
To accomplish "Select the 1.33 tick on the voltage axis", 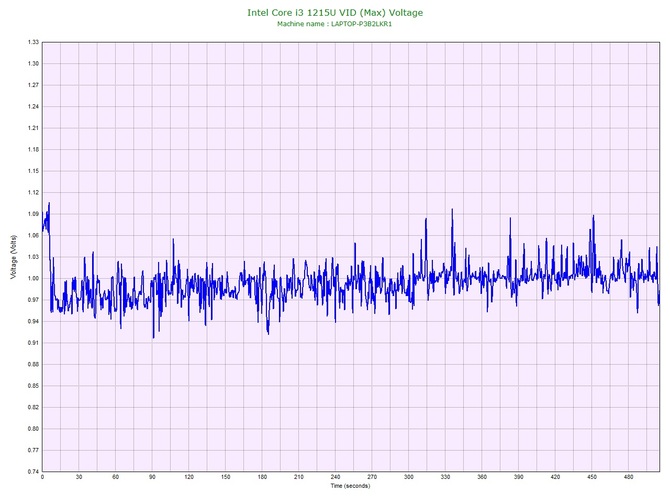I will [x=33, y=43].
